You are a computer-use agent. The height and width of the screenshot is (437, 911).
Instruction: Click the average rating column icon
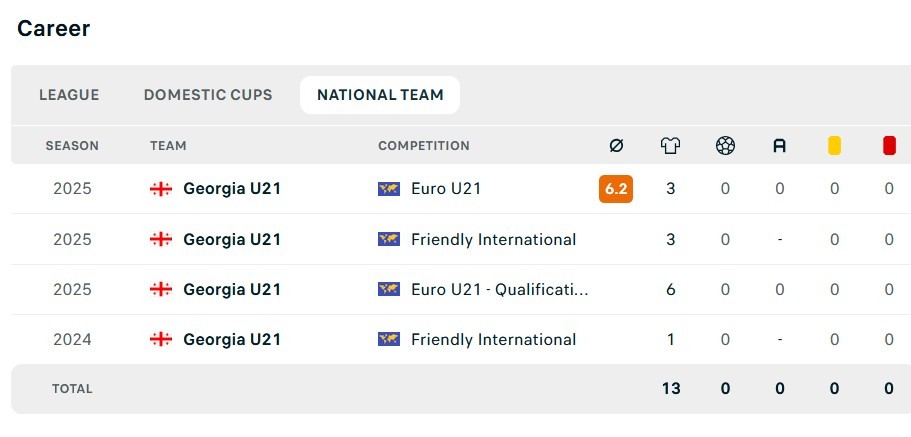click(616, 146)
